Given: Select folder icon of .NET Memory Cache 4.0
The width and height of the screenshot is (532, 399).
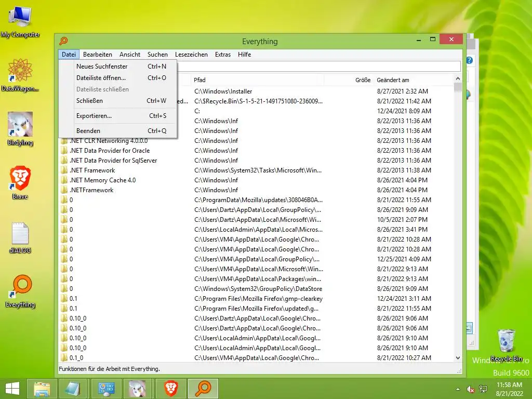Looking at the screenshot, I should pyautogui.click(x=64, y=180).
